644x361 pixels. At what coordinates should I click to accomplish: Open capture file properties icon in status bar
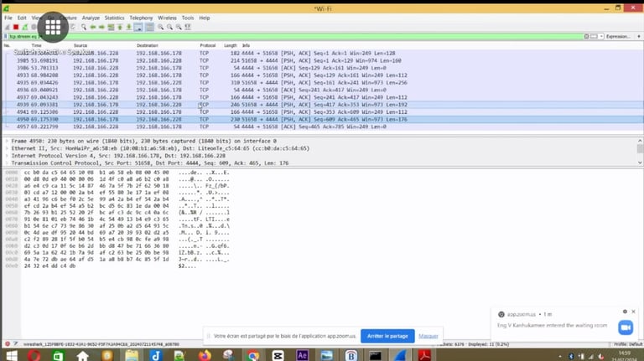point(16,344)
